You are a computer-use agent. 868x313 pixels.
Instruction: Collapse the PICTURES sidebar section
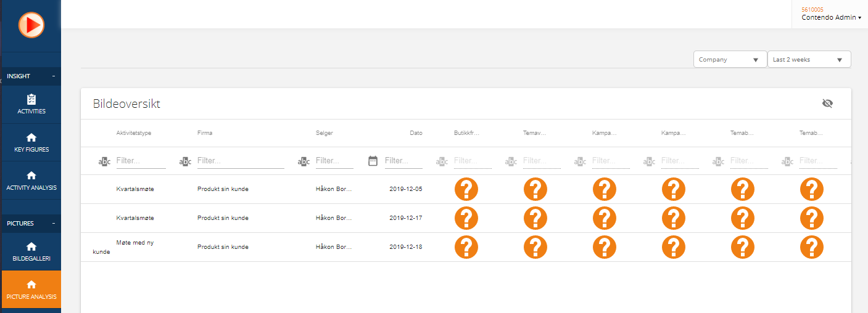point(53,223)
